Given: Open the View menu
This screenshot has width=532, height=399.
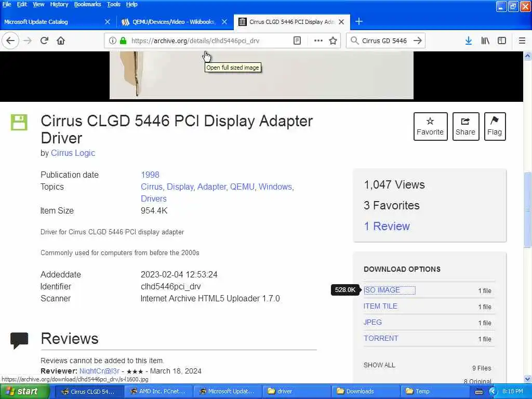Looking at the screenshot, I should [38, 4].
